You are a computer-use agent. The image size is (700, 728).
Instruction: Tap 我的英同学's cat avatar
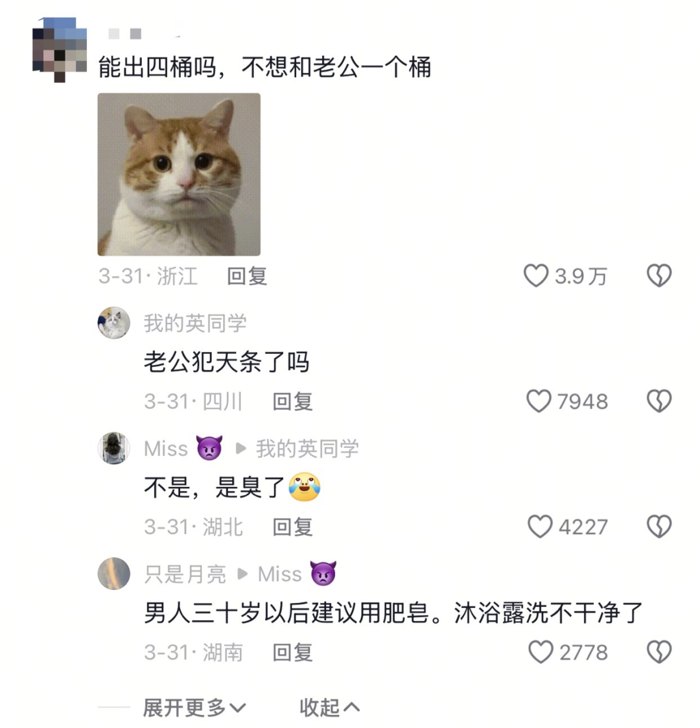[x=113, y=323]
